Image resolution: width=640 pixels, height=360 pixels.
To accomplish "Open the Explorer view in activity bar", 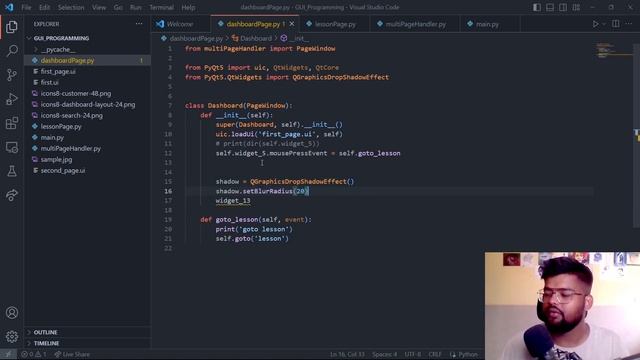I will click(x=12, y=27).
